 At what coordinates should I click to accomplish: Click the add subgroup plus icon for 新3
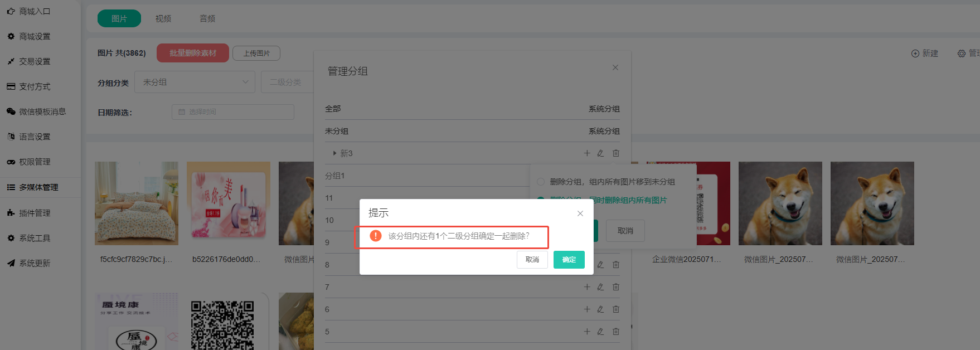[x=587, y=153]
